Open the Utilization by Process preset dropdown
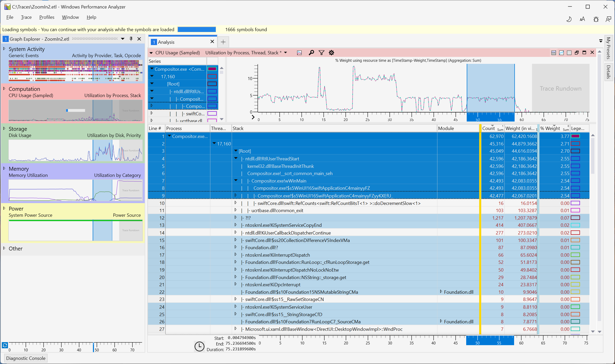 (x=285, y=53)
